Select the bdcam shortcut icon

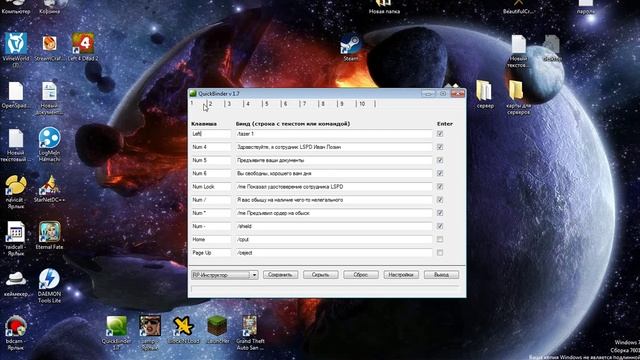[x=16, y=327]
